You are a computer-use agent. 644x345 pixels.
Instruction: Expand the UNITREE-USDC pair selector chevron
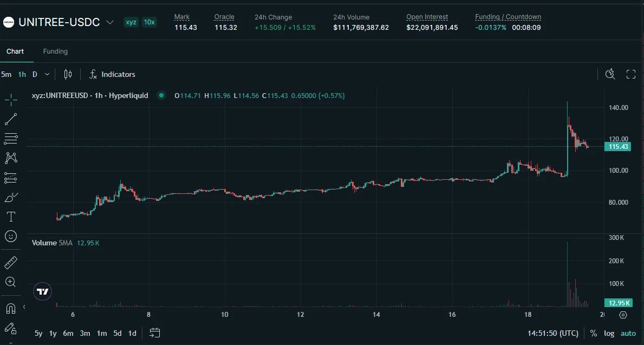[x=109, y=22]
